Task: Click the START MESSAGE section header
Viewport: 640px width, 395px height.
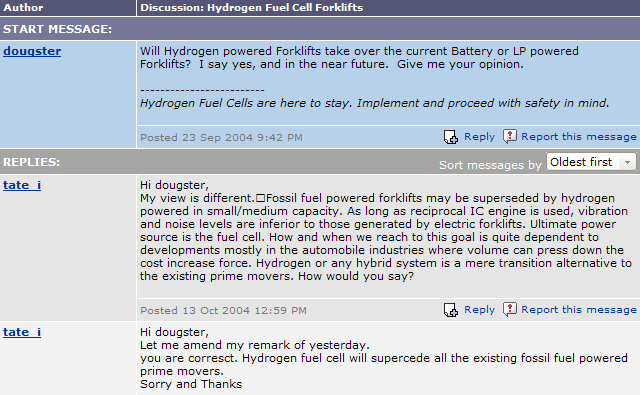Action: [x=57, y=29]
